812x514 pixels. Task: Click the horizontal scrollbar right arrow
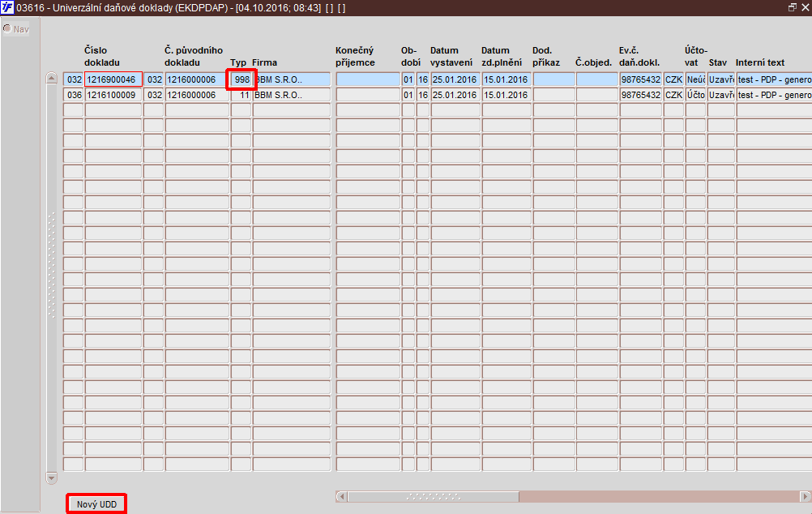click(x=806, y=496)
